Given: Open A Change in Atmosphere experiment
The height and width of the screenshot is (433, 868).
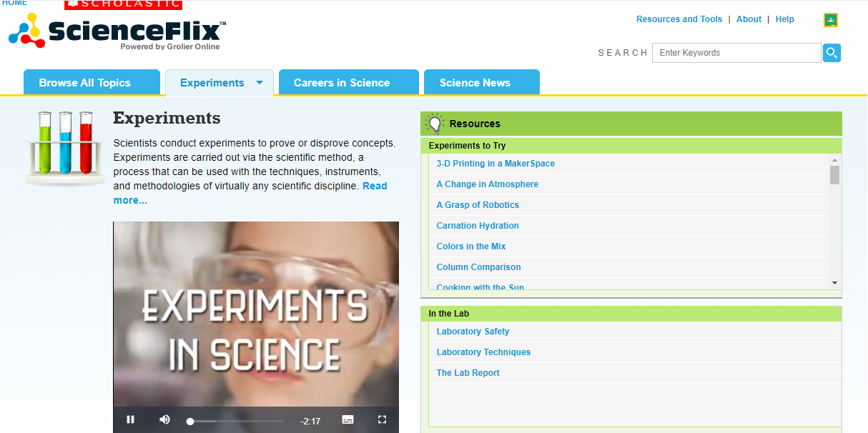Looking at the screenshot, I should (x=488, y=184).
